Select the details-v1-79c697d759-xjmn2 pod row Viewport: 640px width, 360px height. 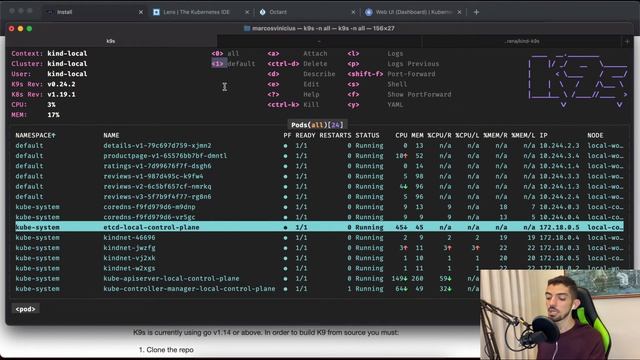click(x=319, y=145)
